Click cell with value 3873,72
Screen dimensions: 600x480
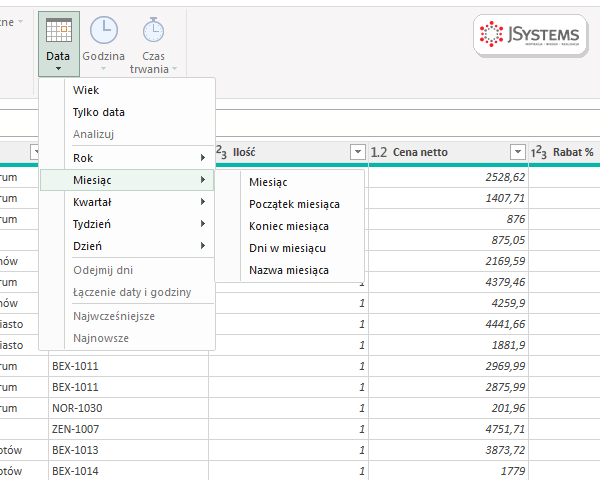point(448,451)
